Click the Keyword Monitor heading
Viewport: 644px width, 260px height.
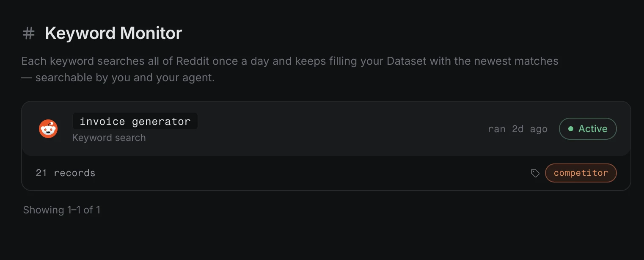[x=113, y=33]
